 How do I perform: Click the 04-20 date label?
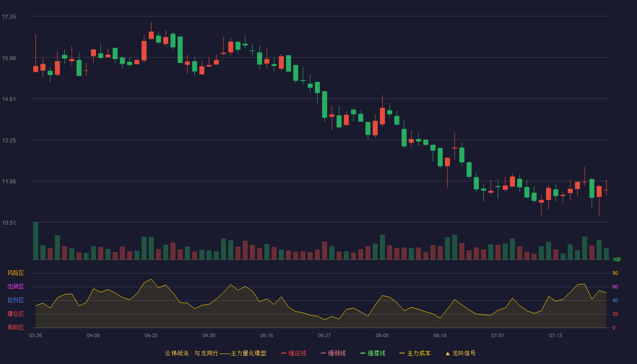pyautogui.click(x=151, y=335)
